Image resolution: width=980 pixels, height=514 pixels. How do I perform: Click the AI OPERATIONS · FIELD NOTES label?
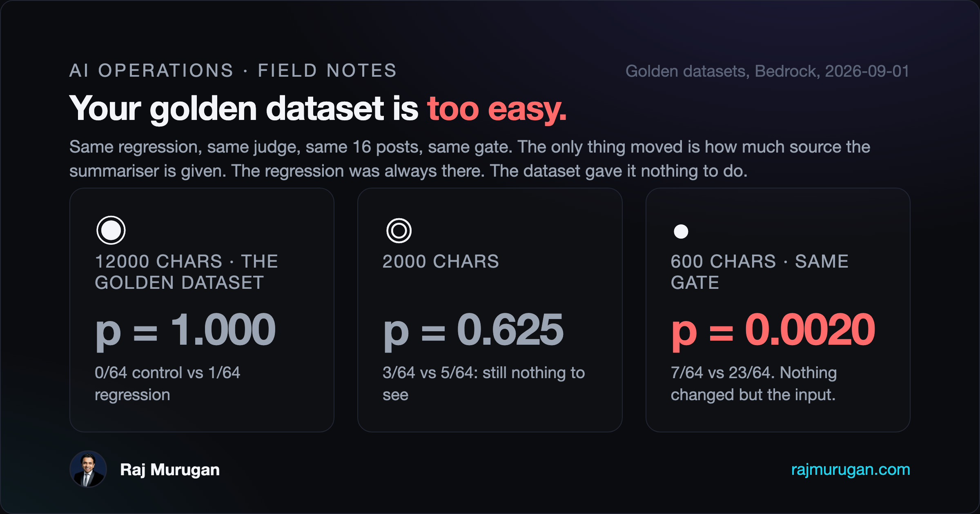click(233, 71)
